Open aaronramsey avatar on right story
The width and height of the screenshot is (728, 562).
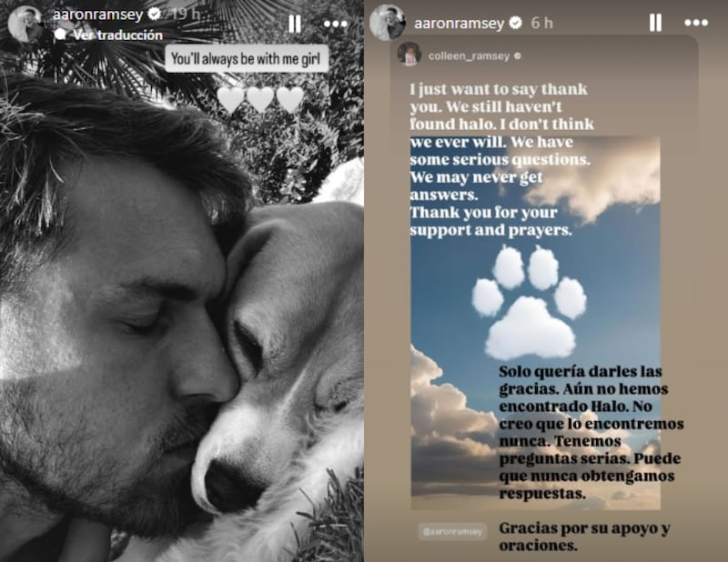pyautogui.click(x=388, y=22)
